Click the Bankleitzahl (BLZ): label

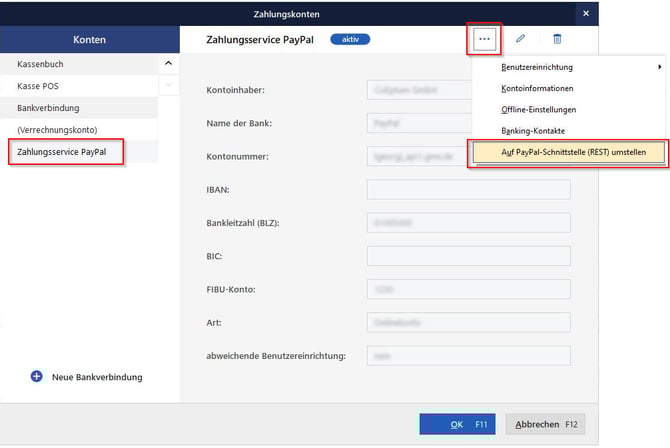[x=243, y=223]
